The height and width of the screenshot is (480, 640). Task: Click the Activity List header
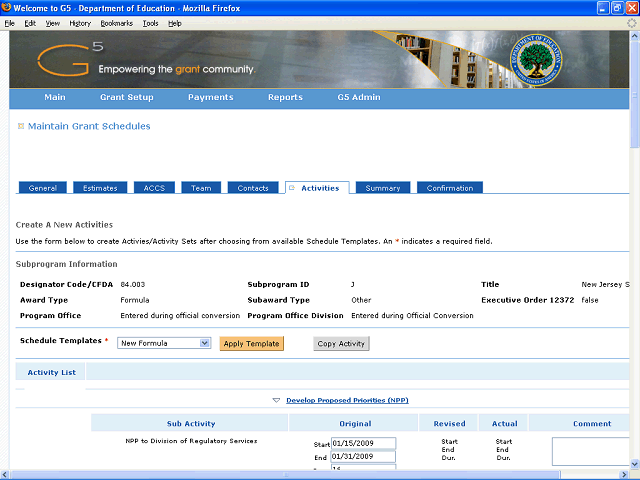click(x=51, y=372)
